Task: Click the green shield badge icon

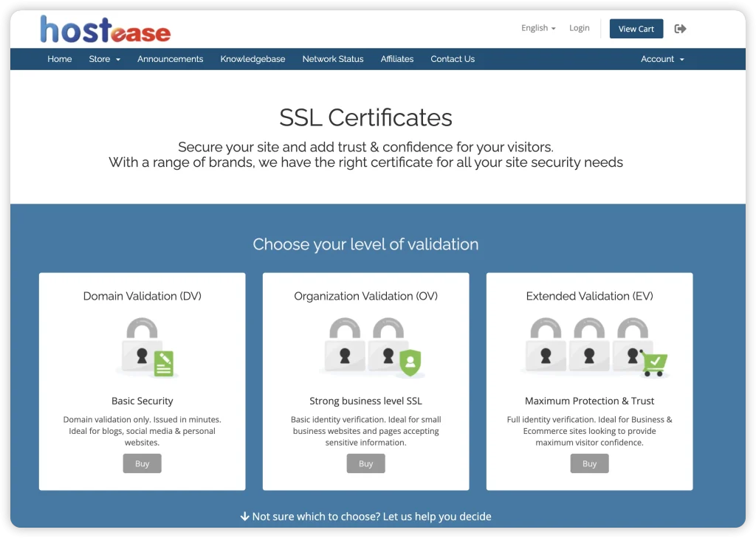Action: pos(410,362)
